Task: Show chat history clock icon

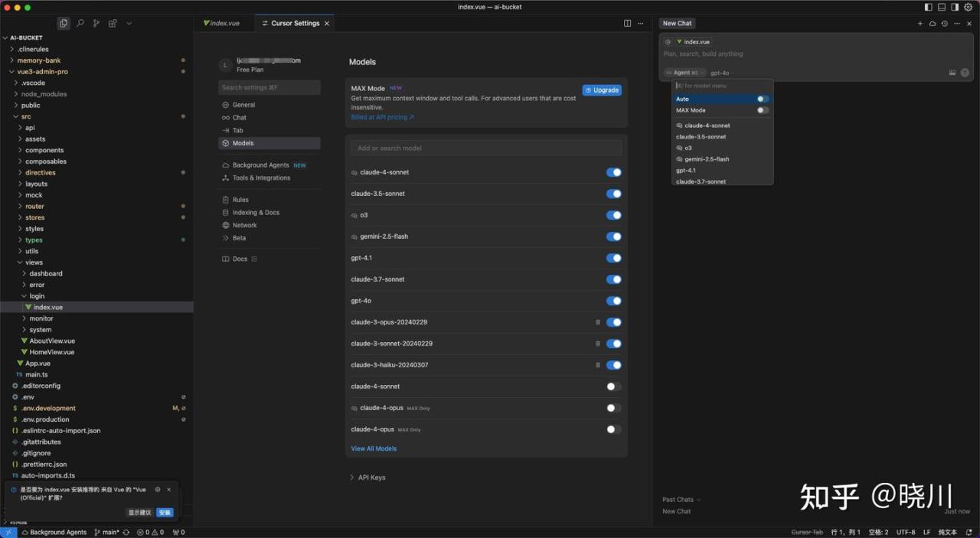Action: (945, 24)
